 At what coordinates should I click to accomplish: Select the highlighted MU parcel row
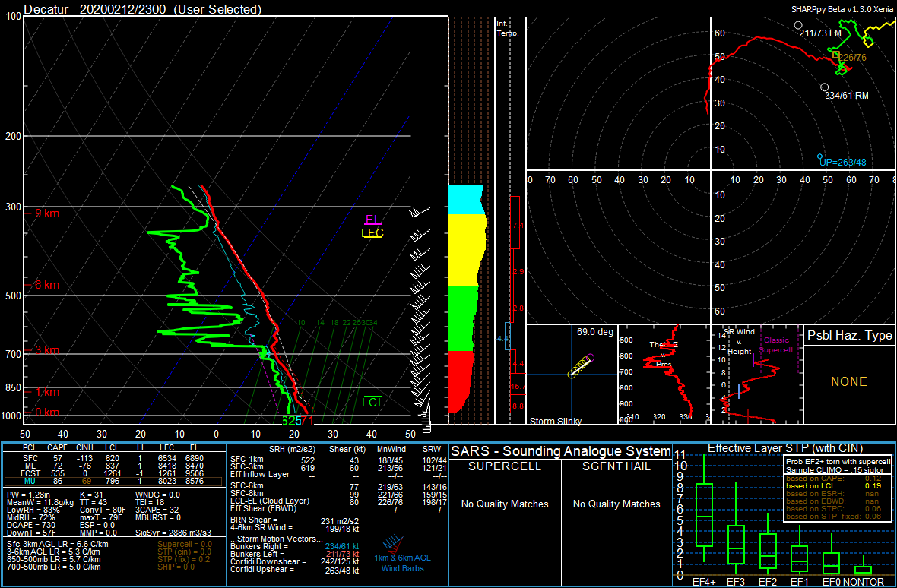point(115,482)
